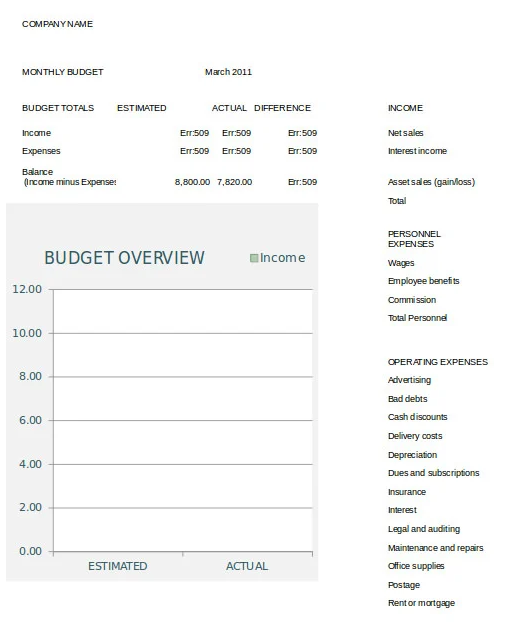Click the Dues and subscriptions label
Image resolution: width=523 pixels, height=628 pixels.
pyautogui.click(x=433, y=473)
